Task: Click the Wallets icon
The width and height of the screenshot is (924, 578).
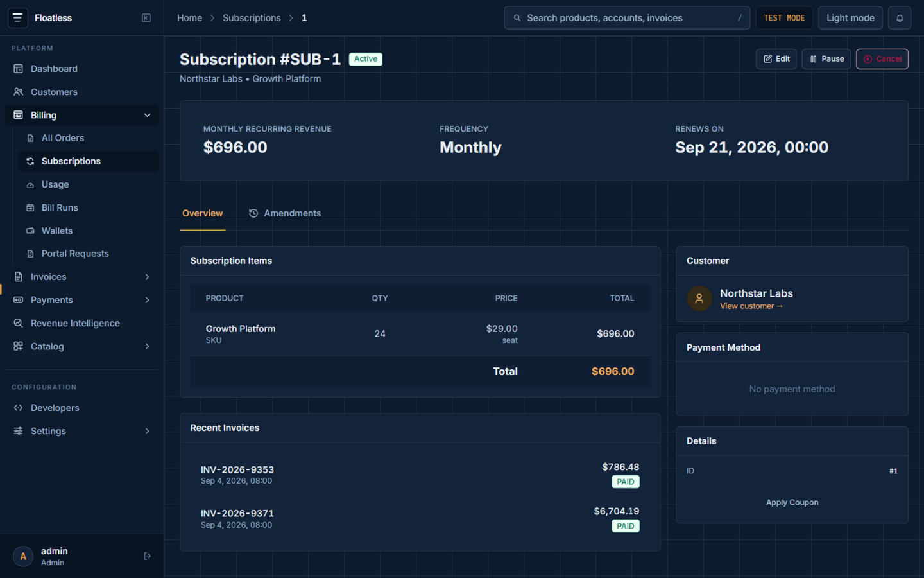Action: (30, 231)
